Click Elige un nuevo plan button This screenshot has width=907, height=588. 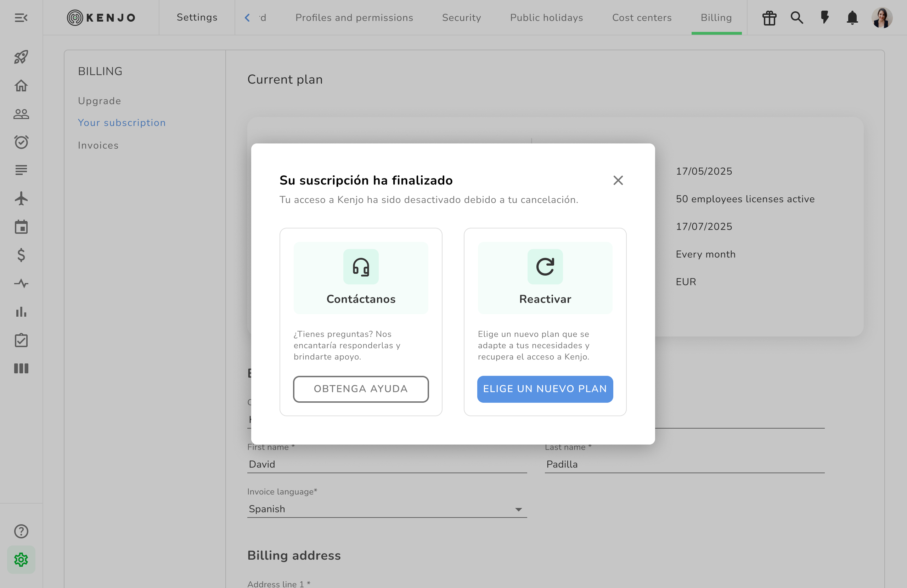(x=545, y=389)
